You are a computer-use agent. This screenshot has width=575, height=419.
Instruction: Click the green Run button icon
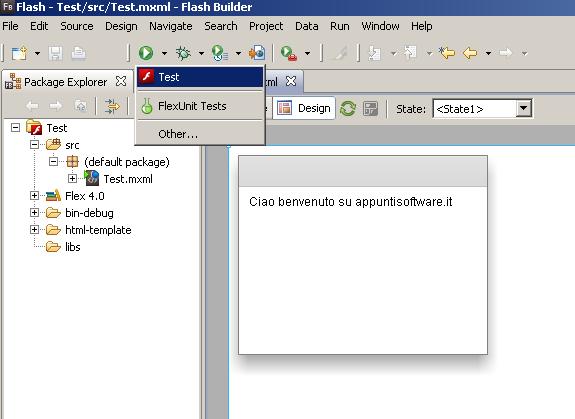tap(146, 53)
